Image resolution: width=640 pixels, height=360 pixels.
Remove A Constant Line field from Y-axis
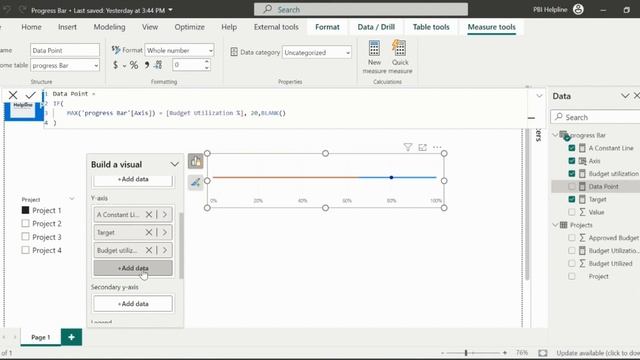[x=149, y=214]
